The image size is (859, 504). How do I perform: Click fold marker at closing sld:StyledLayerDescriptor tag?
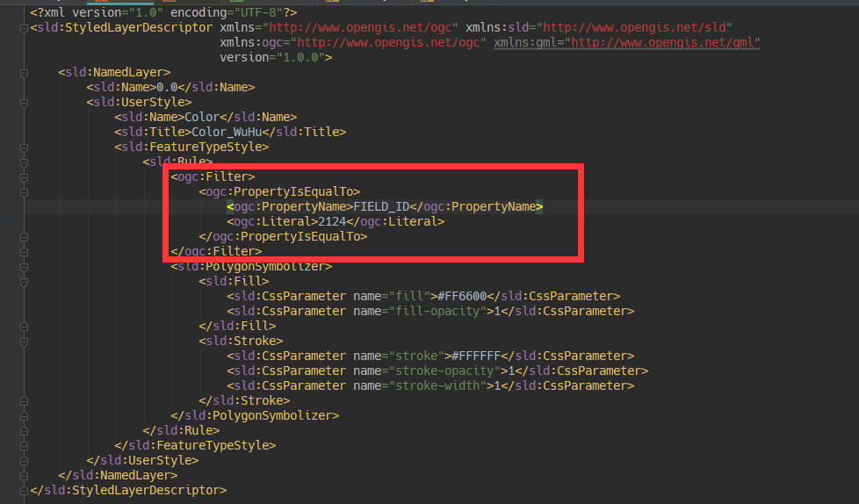(x=24, y=491)
